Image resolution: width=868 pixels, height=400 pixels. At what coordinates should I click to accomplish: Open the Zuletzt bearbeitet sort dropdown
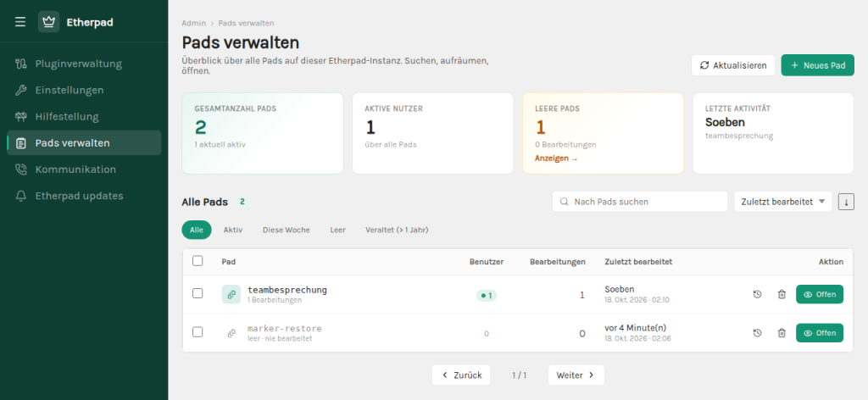[x=782, y=202]
